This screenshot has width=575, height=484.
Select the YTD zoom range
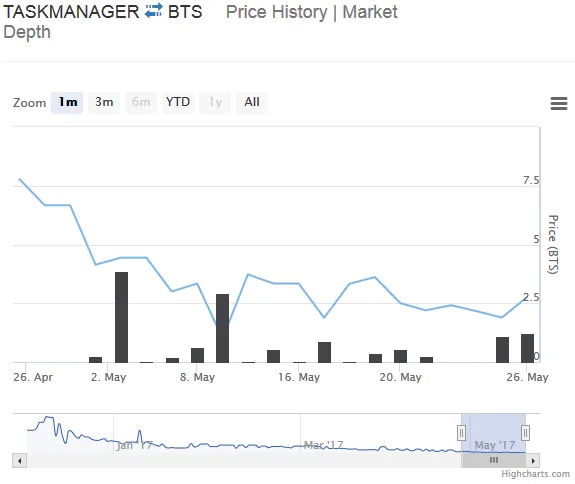178,102
